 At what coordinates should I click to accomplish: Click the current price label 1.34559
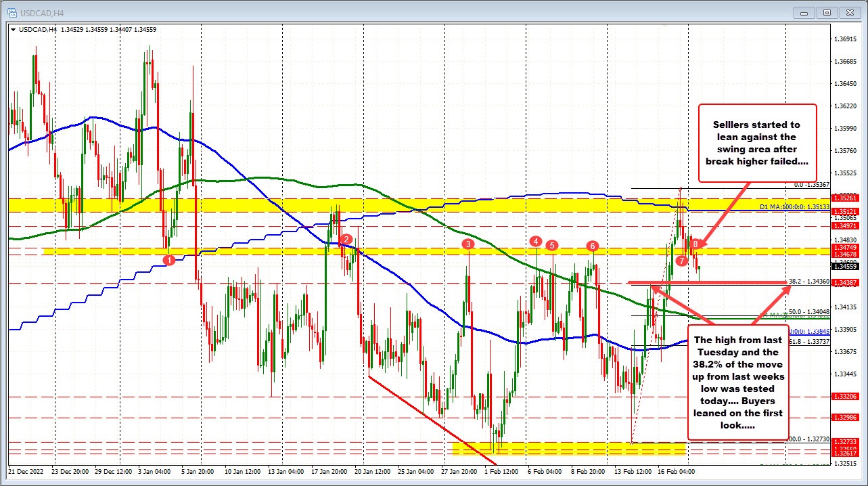845,267
